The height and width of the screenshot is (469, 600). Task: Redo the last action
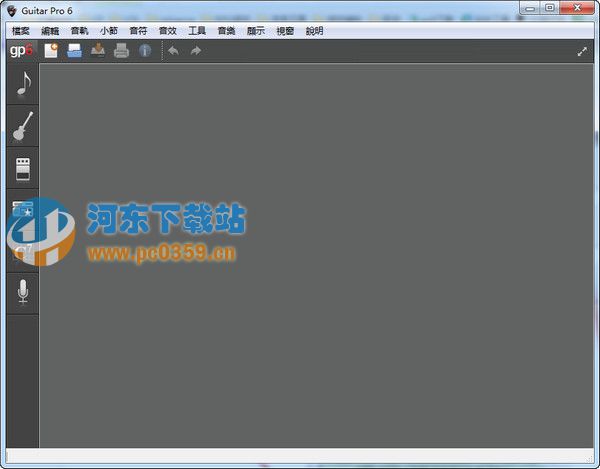[196, 50]
